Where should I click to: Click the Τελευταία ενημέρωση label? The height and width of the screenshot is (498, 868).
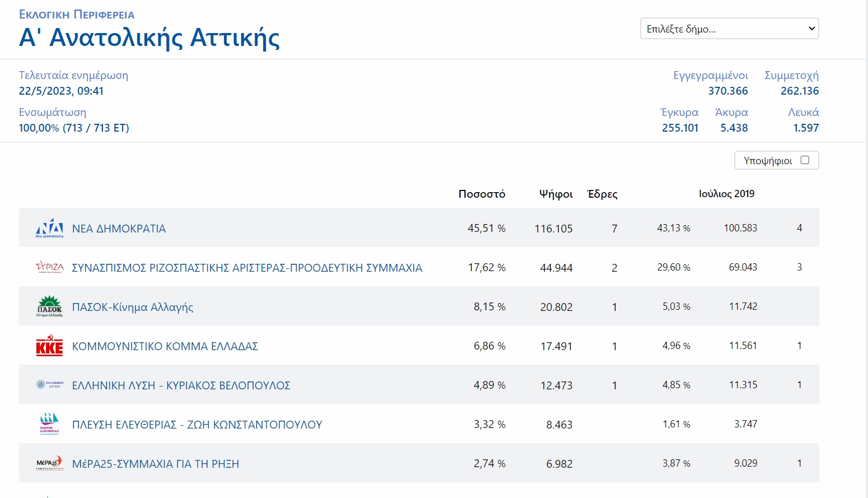click(73, 75)
